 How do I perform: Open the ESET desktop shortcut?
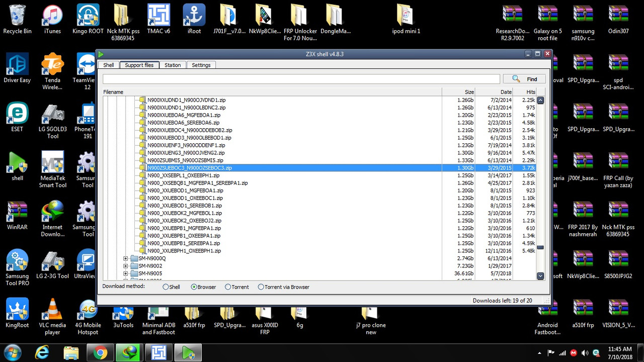coord(17,117)
